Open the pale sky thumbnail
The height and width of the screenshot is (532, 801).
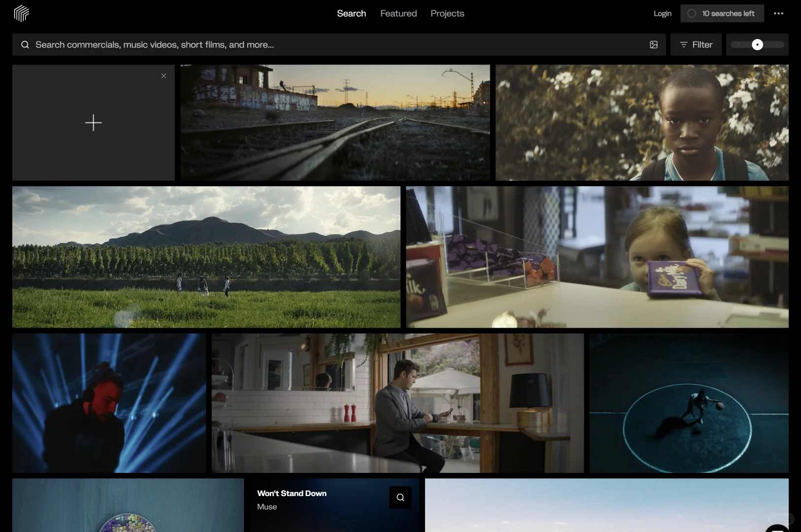(x=607, y=505)
